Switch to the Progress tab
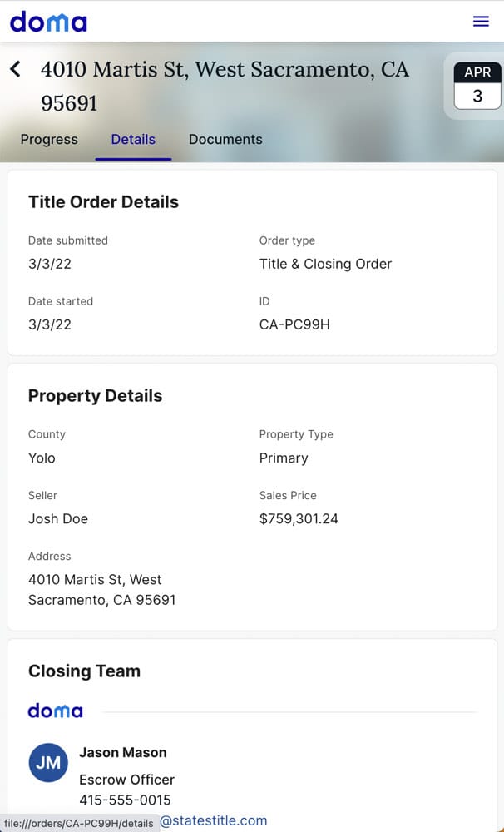 point(49,140)
